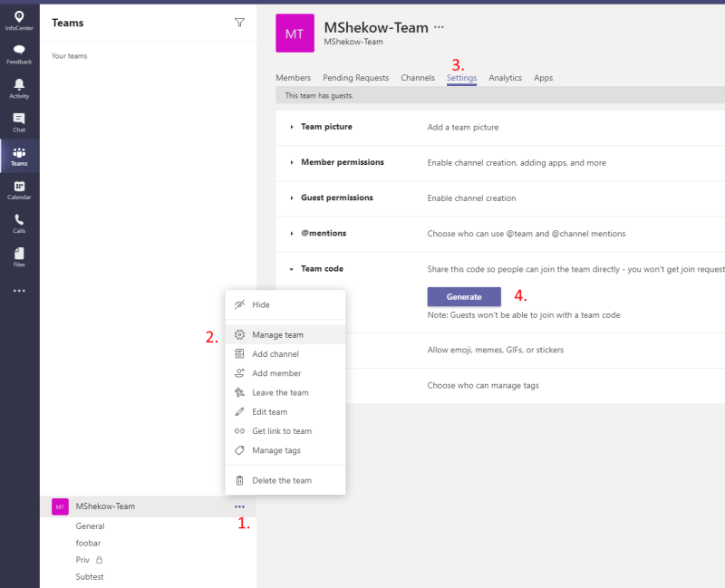Choose Delete the team menu entry
Viewport: 725px width, 588px height.
tap(285, 480)
